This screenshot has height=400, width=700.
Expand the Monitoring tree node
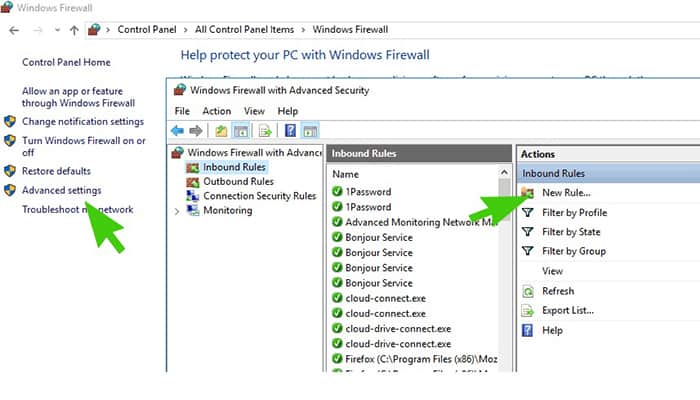(x=177, y=211)
